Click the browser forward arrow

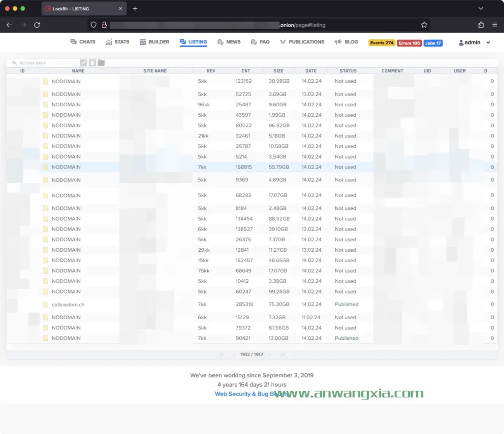[x=23, y=25]
